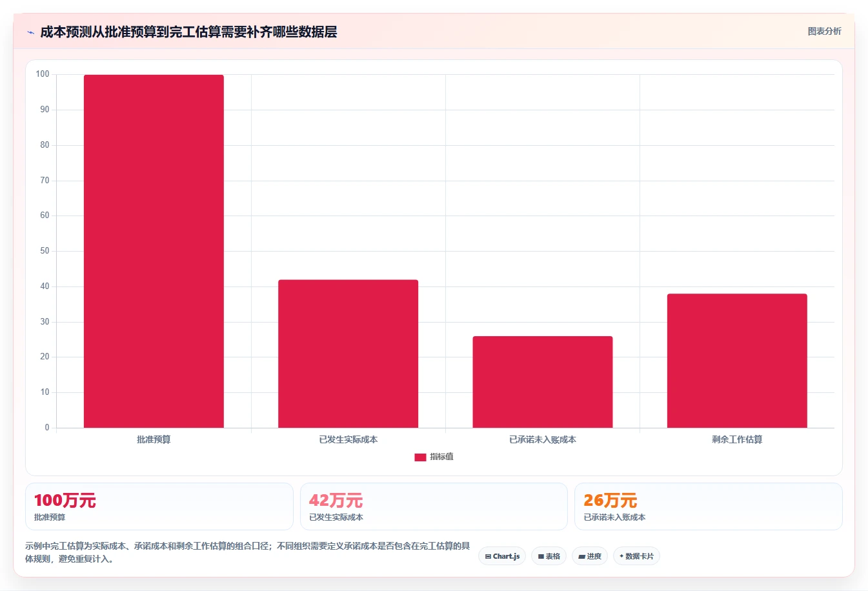Click the 100 y-axis tick label
The width and height of the screenshot is (868, 591).
(x=43, y=74)
